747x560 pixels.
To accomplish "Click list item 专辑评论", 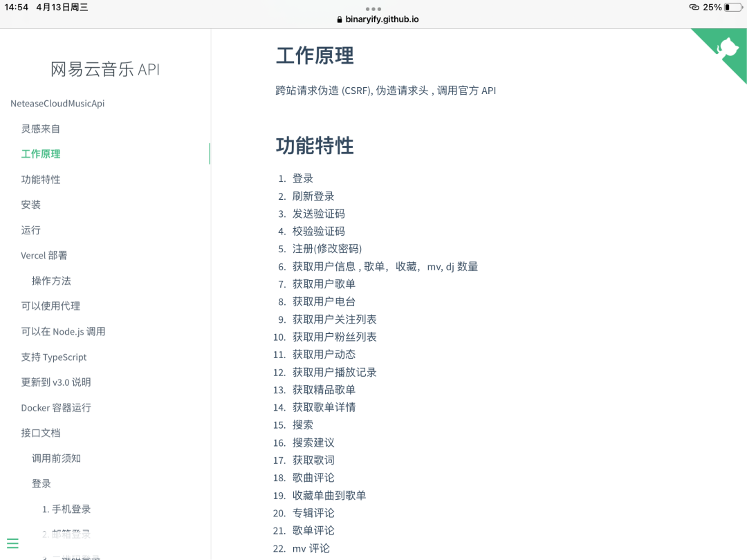I will pyautogui.click(x=313, y=513).
